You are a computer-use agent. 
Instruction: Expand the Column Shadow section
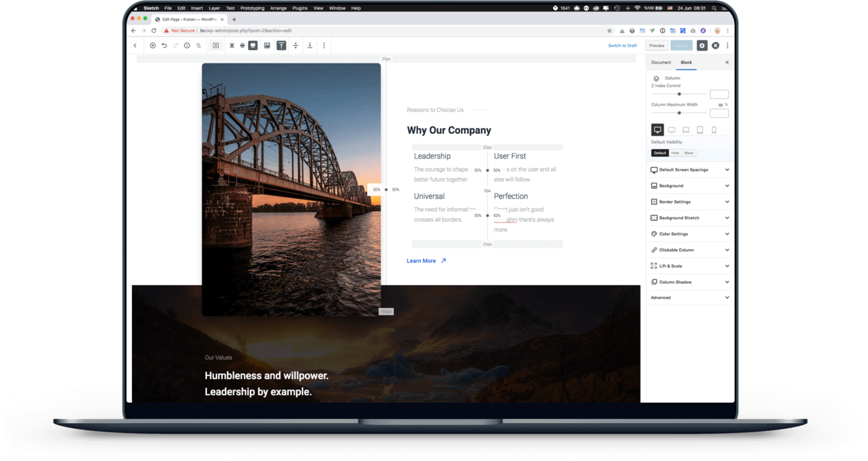(x=689, y=282)
